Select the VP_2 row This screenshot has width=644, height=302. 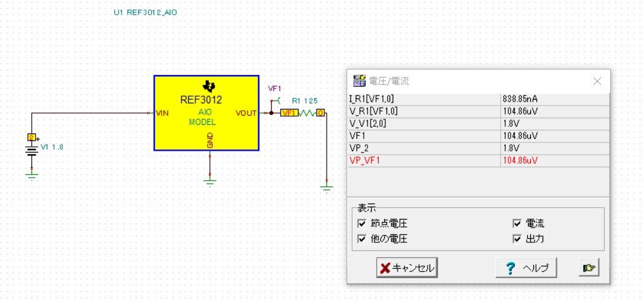479,148
